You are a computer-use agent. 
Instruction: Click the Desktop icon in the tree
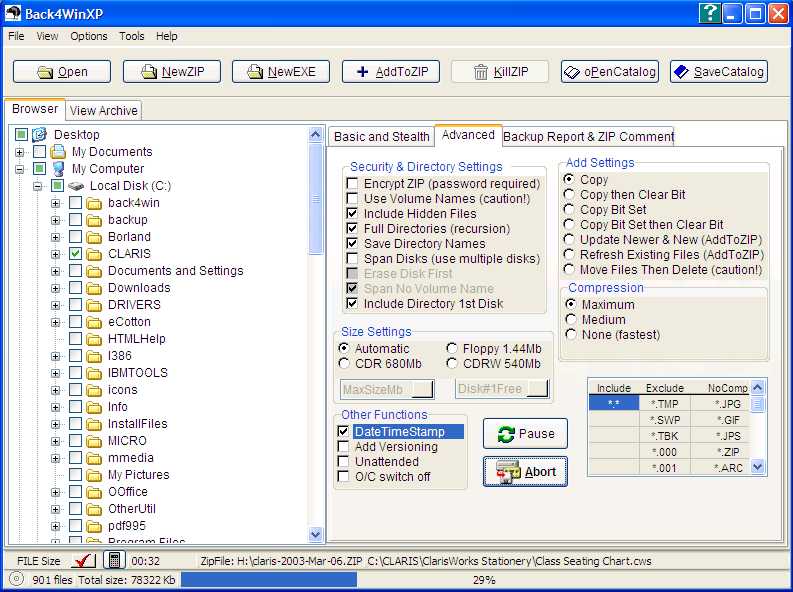(39, 134)
